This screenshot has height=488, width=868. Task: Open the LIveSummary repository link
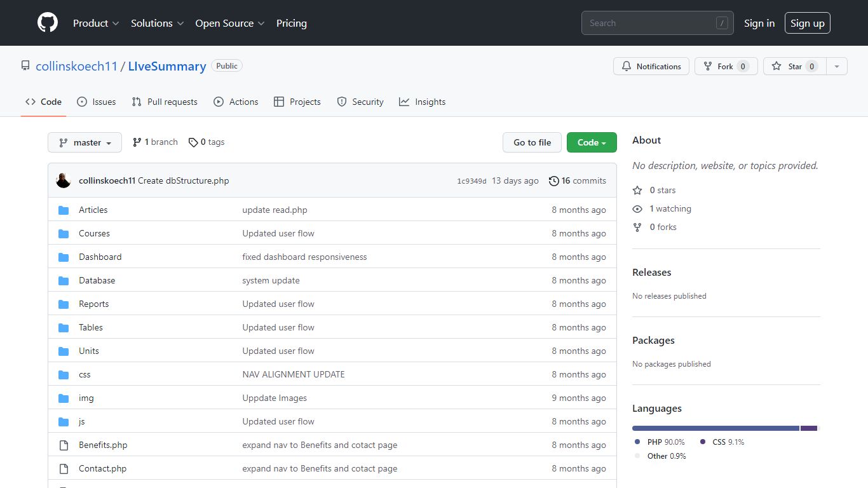167,66
